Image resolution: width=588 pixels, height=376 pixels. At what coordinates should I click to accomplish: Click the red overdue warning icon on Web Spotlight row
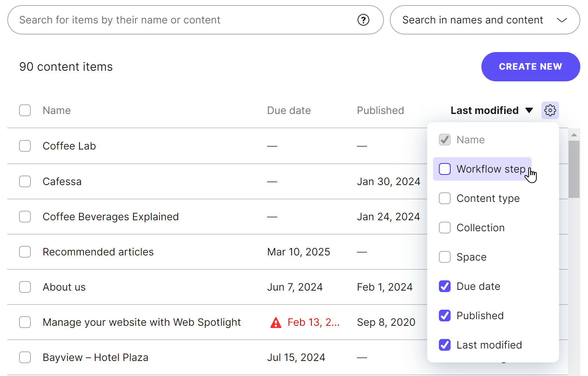[275, 322]
